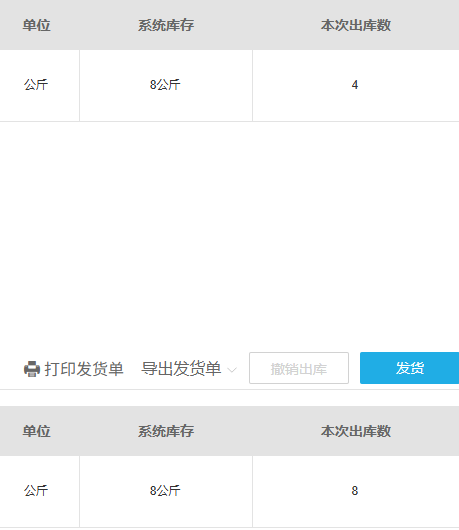The width and height of the screenshot is (459, 530).
Task: Click the blue 发货 button
Action: point(410,368)
